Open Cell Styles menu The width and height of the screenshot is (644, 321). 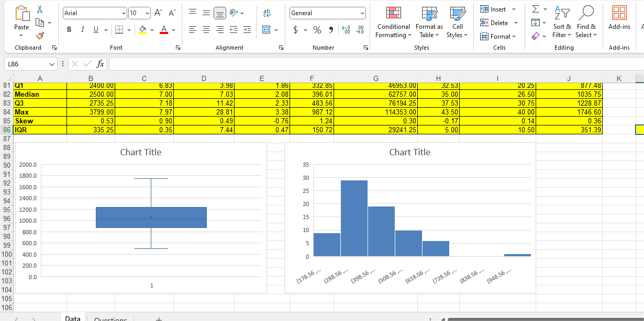point(457,22)
